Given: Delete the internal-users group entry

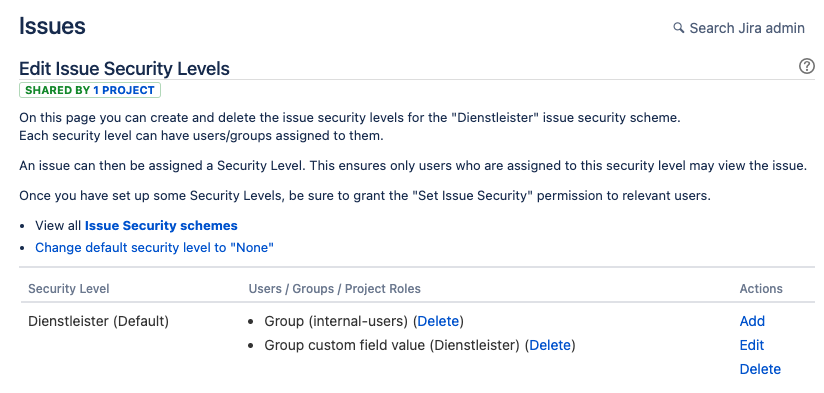Looking at the screenshot, I should click(x=438, y=321).
